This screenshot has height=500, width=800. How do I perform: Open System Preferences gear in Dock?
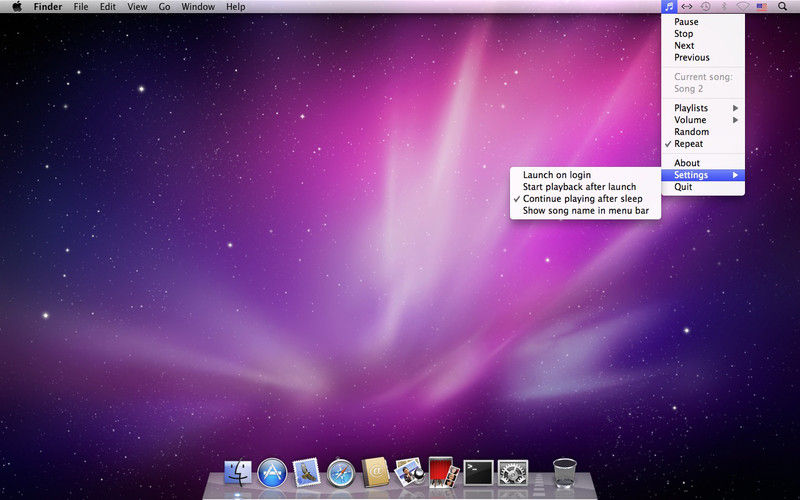click(x=513, y=473)
